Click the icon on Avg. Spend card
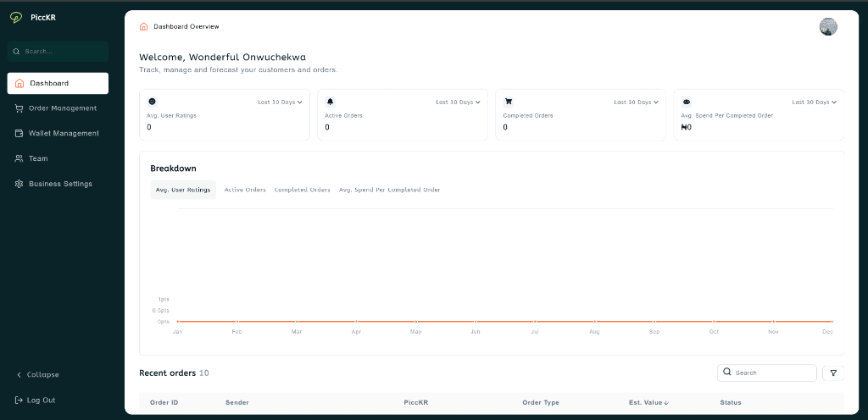This screenshot has width=868, height=420. pos(687,102)
